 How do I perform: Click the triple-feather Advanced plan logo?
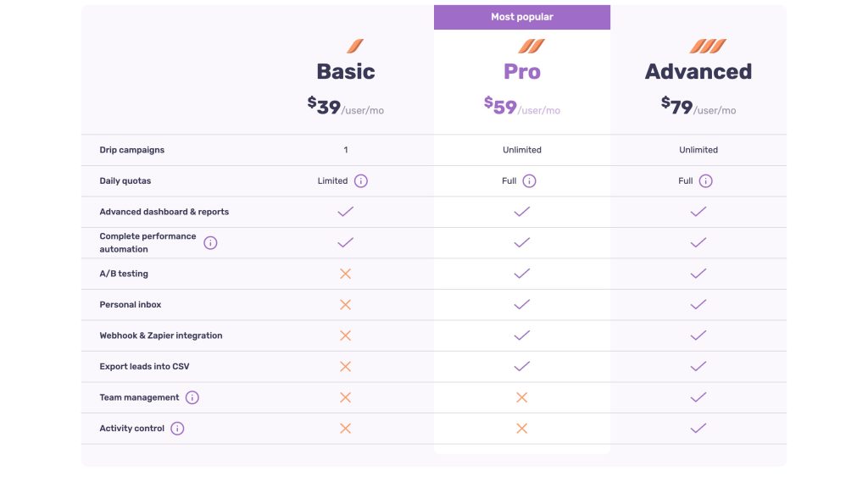pos(708,46)
